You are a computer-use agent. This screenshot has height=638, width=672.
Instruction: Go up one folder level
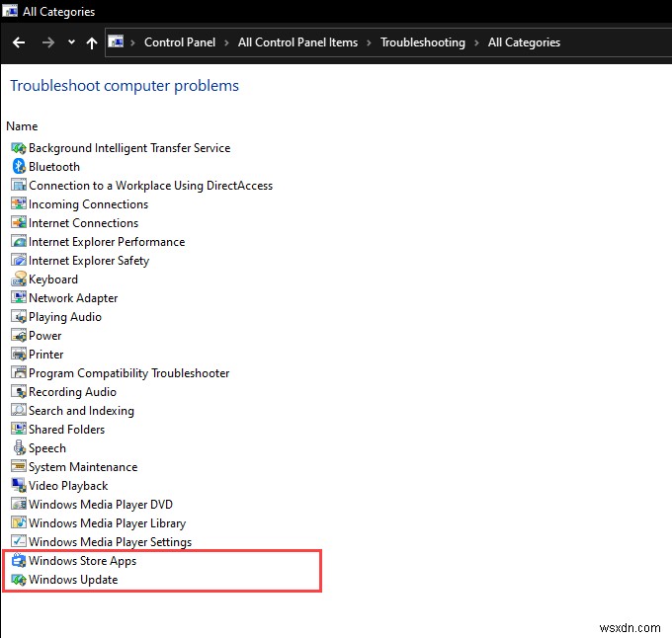click(x=92, y=42)
